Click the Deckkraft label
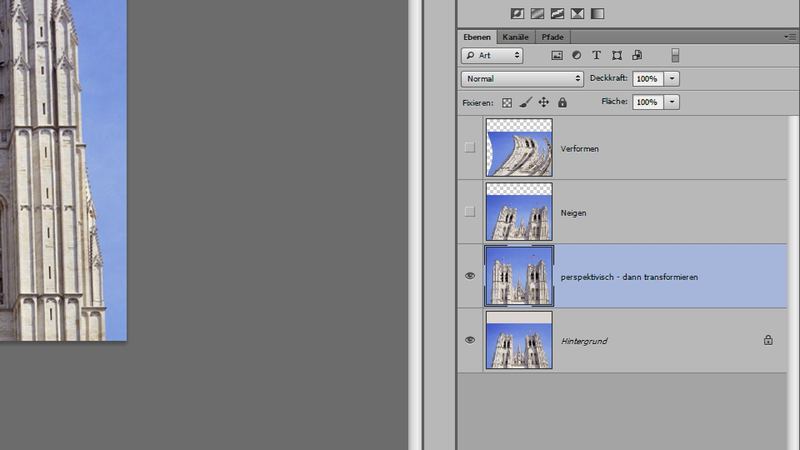Image resolution: width=800 pixels, height=450 pixels. pyautogui.click(x=608, y=78)
